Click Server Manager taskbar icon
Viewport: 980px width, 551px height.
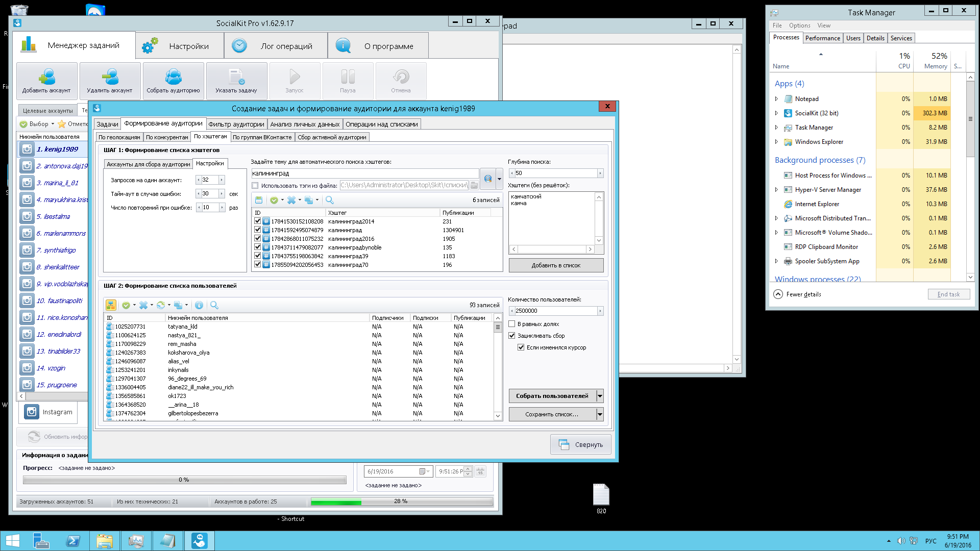point(41,541)
